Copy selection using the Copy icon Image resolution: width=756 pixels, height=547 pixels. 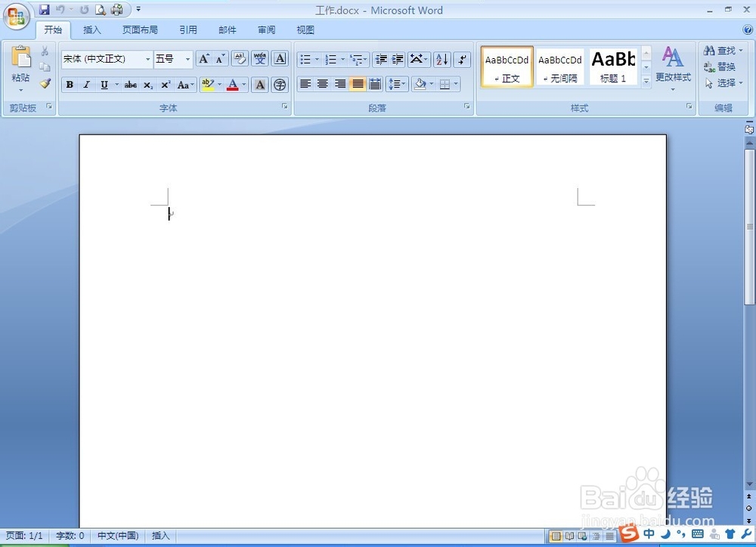click(45, 66)
